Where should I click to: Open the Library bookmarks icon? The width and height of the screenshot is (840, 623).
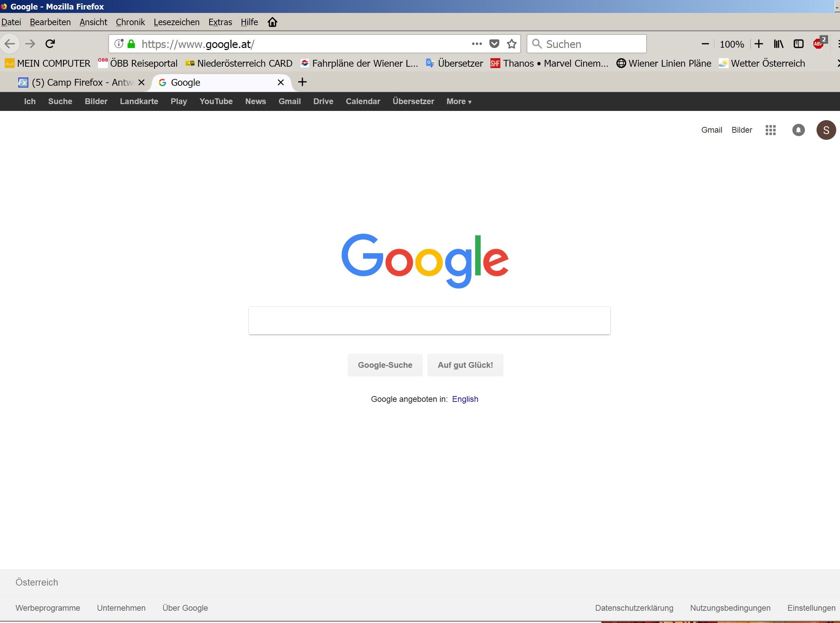778,44
